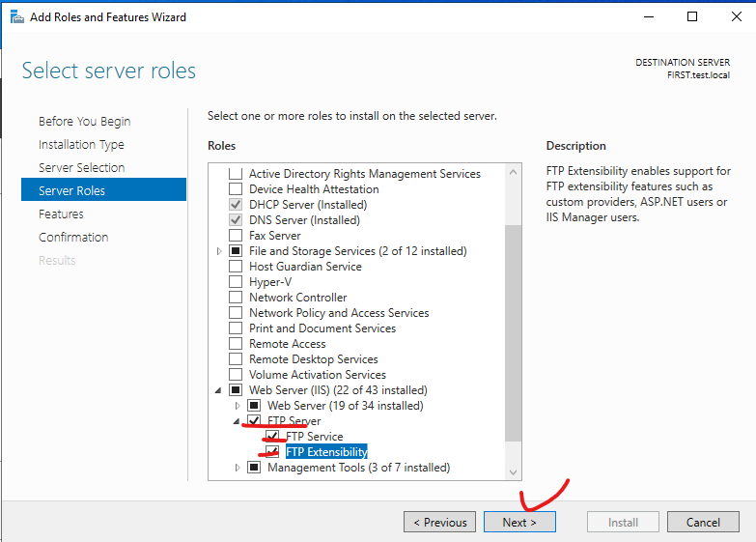This screenshot has height=542, width=756.
Task: Click Next to continue the wizard
Action: (519, 523)
